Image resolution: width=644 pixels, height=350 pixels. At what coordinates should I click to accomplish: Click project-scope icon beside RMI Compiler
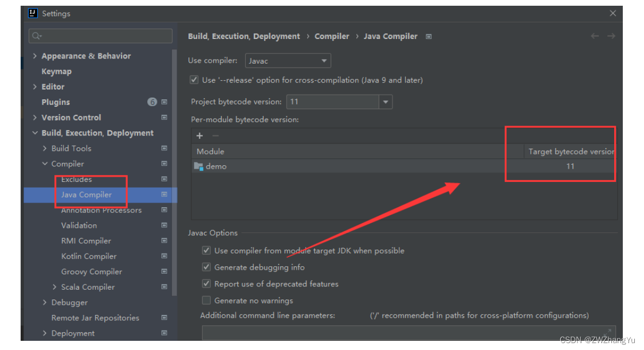(164, 240)
